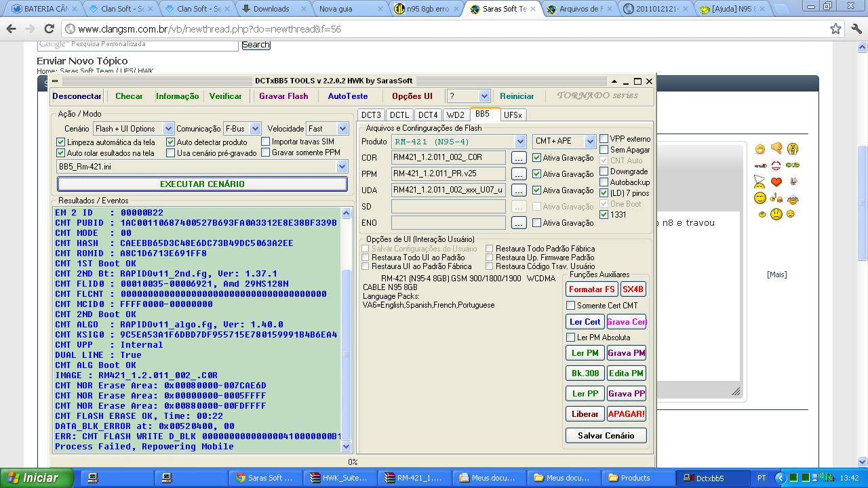
Task: Insert the thumbs-down smiley
Action: click(776, 148)
